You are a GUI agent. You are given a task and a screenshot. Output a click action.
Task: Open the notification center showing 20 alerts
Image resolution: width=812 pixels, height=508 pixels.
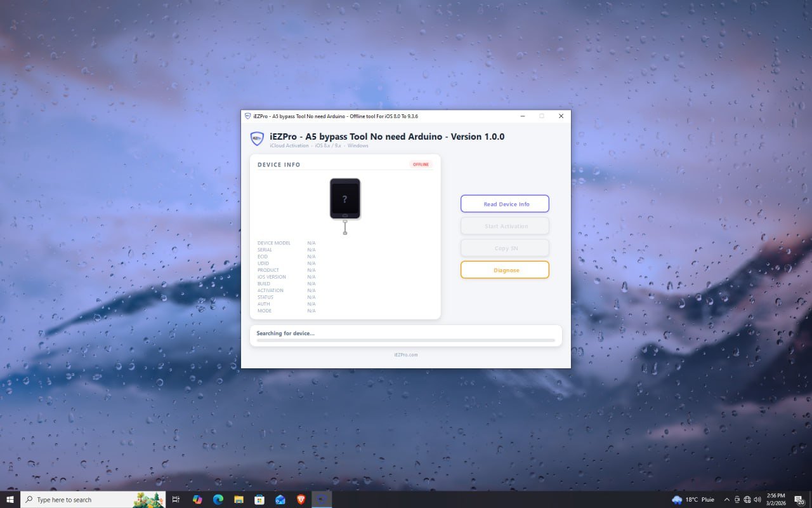798,499
